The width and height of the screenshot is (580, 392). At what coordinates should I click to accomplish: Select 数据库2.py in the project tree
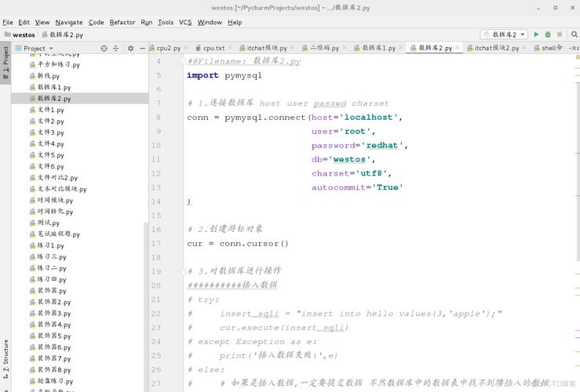pos(79,98)
